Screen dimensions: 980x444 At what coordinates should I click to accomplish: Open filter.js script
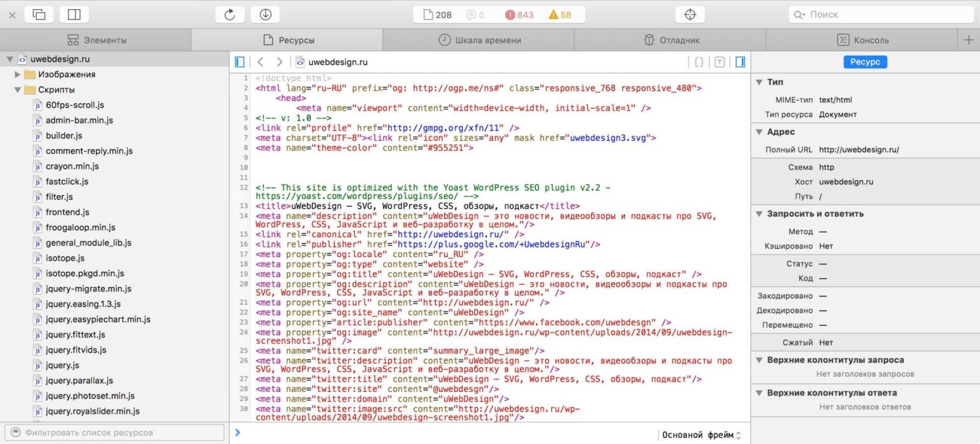pos(59,197)
